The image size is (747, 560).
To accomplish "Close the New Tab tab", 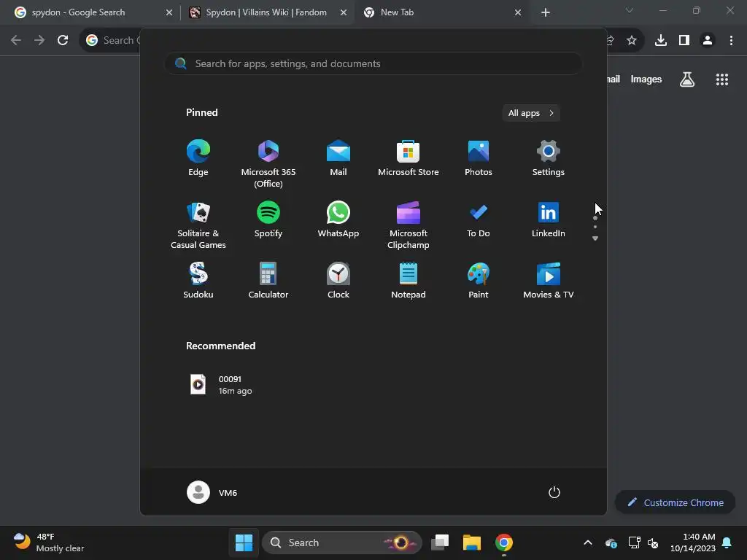I will (x=518, y=12).
